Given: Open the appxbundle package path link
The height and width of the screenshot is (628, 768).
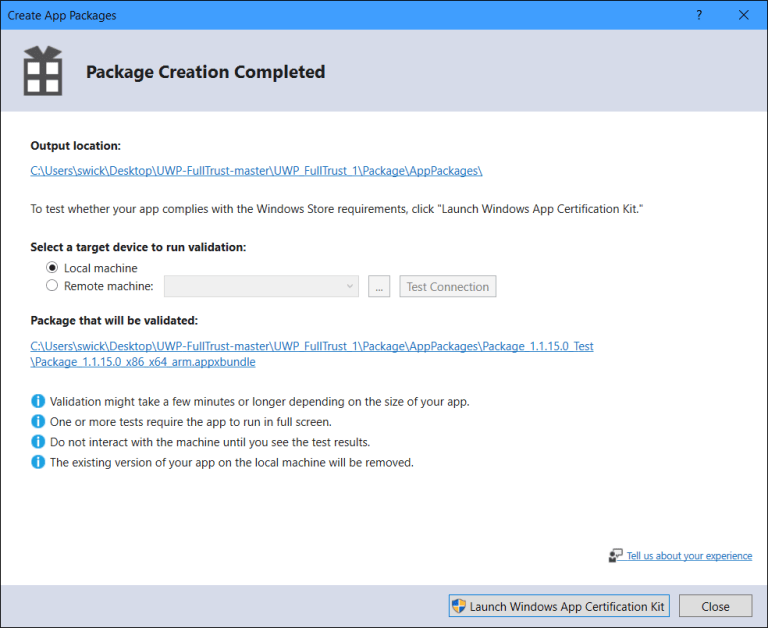Looking at the screenshot, I should (312, 354).
